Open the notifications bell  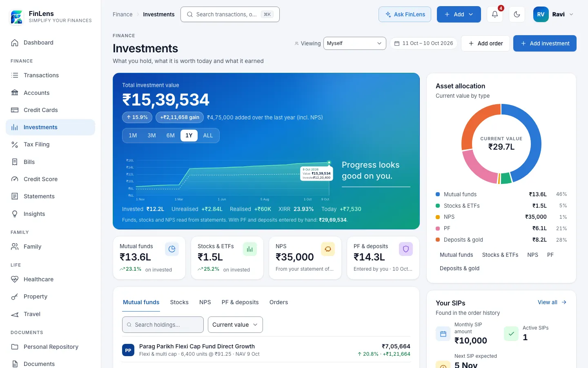point(494,14)
